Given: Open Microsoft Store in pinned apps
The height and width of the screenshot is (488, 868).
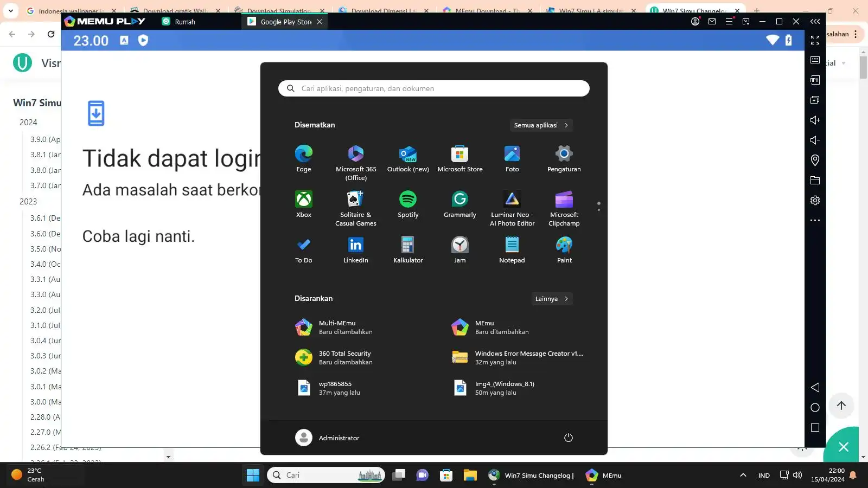Looking at the screenshot, I should [x=460, y=159].
